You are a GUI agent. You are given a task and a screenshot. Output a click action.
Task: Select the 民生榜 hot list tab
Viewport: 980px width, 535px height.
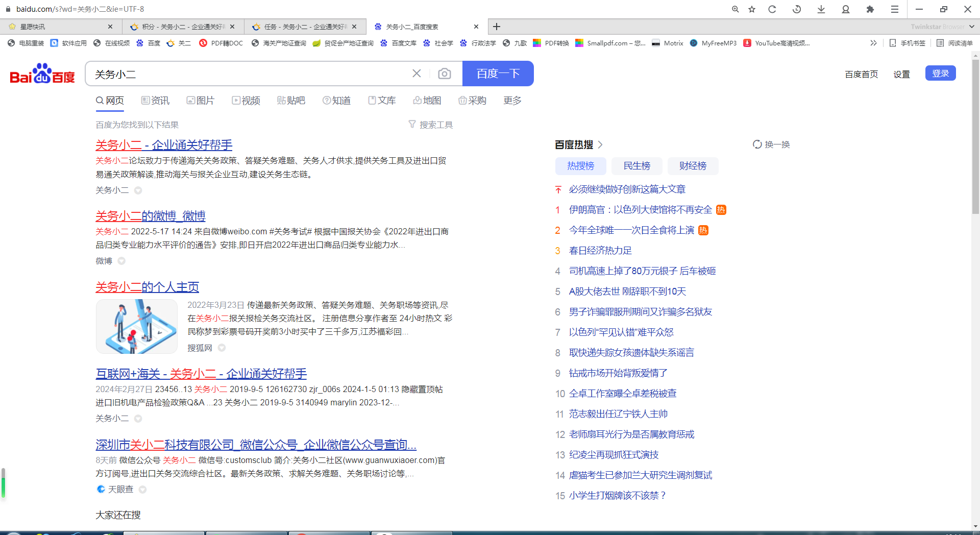637,166
